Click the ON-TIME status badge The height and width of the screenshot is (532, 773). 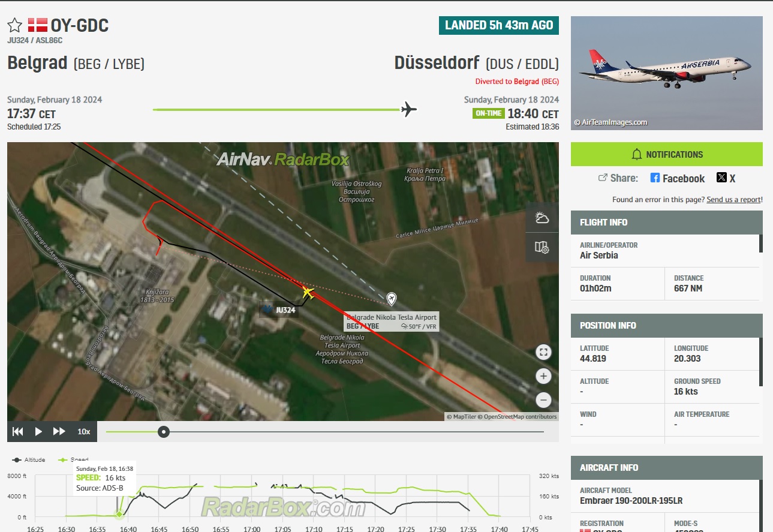pos(488,113)
